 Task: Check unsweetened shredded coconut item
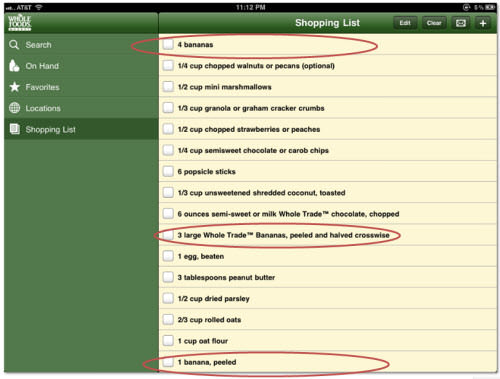[x=168, y=193]
